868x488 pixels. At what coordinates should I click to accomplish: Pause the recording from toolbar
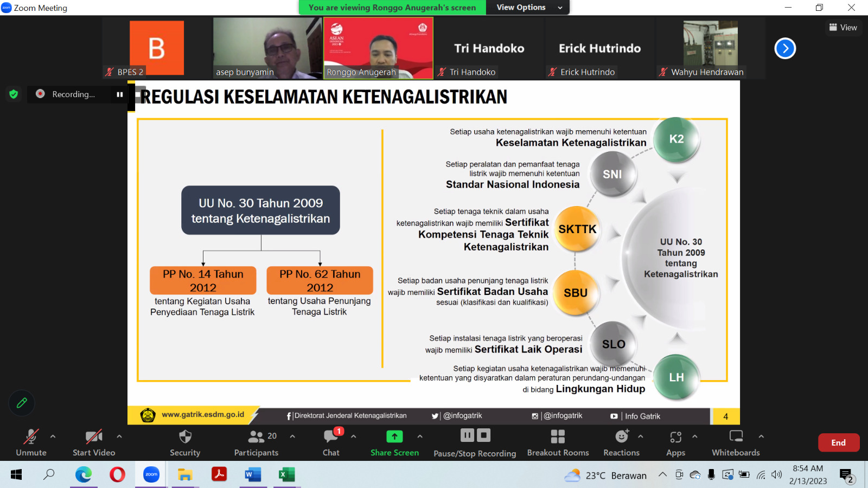(x=467, y=435)
